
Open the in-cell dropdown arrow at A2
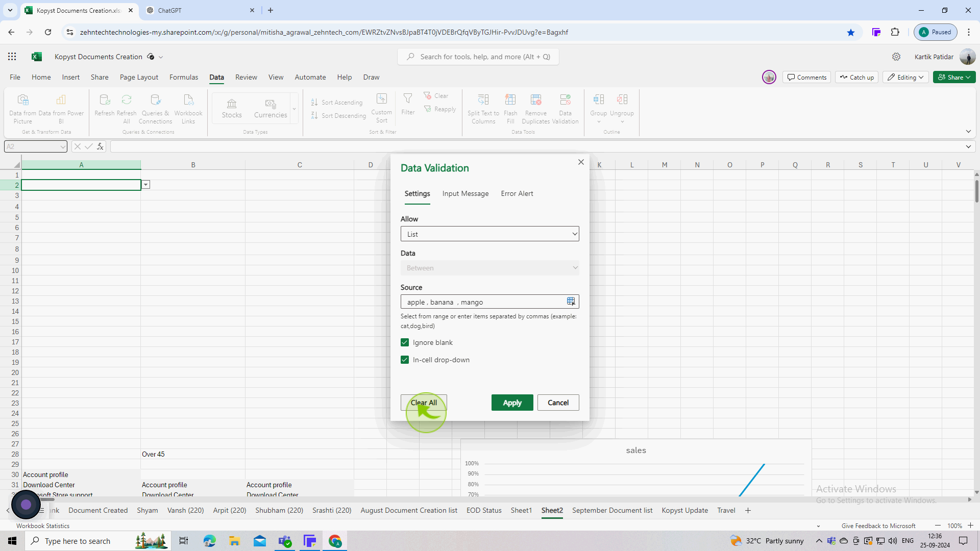pyautogui.click(x=146, y=185)
